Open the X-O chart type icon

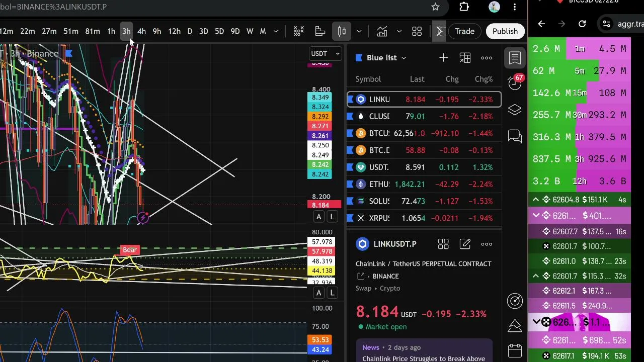click(x=298, y=32)
